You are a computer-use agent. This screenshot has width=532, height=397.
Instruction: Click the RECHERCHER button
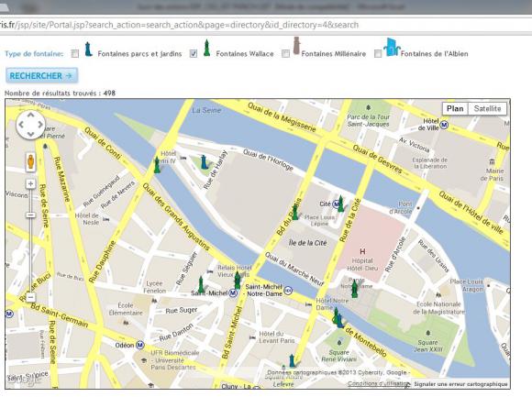(x=41, y=75)
